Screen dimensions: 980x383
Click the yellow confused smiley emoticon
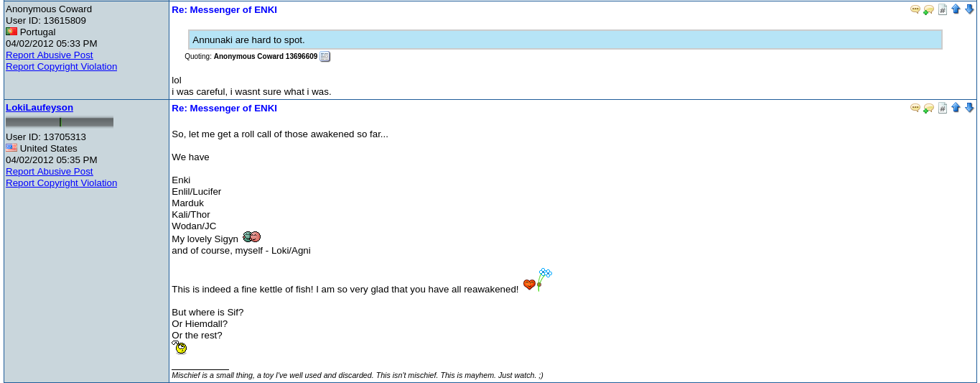click(x=179, y=348)
